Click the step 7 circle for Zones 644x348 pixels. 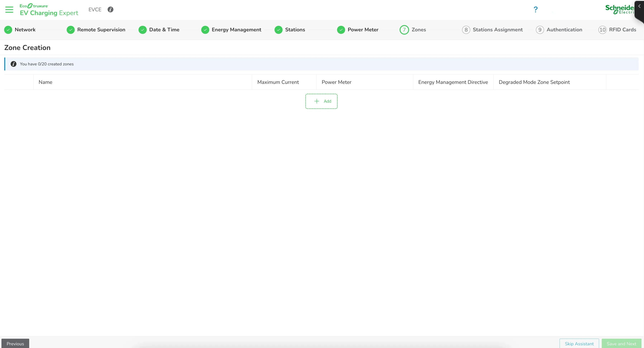pyautogui.click(x=404, y=30)
